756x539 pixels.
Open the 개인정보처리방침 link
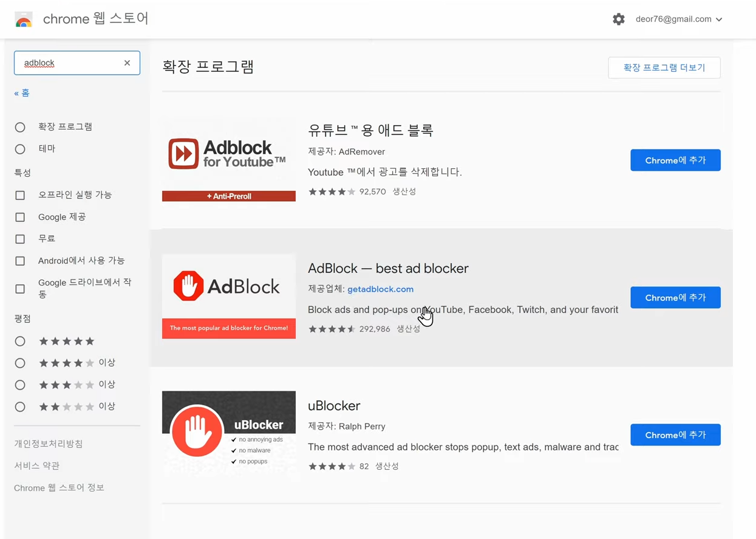point(49,444)
